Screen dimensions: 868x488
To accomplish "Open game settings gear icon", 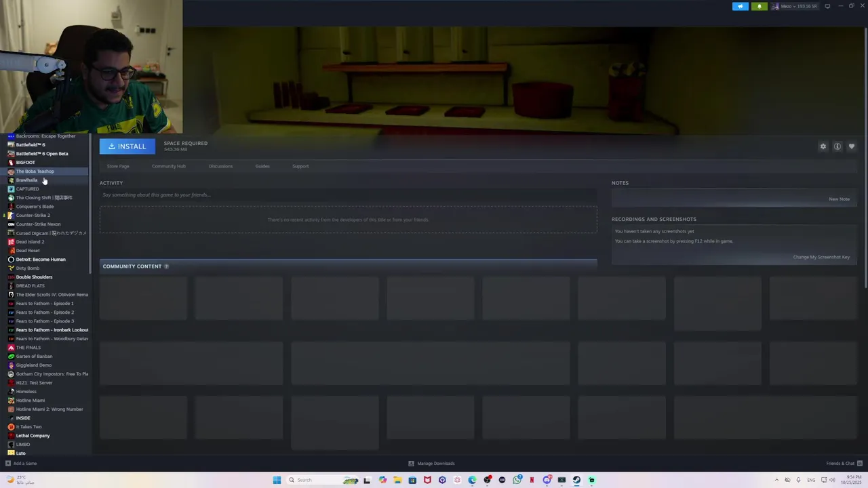I will [x=823, y=146].
